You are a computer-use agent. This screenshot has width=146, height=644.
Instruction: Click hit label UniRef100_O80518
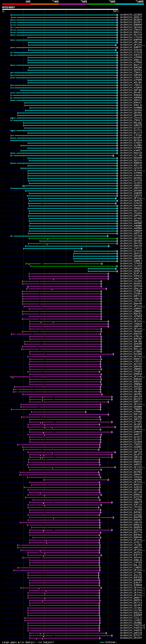point(131,110)
